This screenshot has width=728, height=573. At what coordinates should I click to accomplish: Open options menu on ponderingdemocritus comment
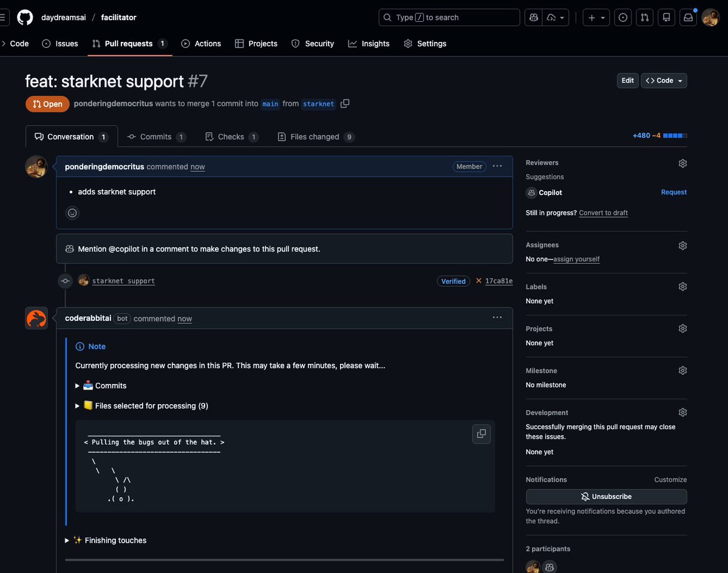497,166
